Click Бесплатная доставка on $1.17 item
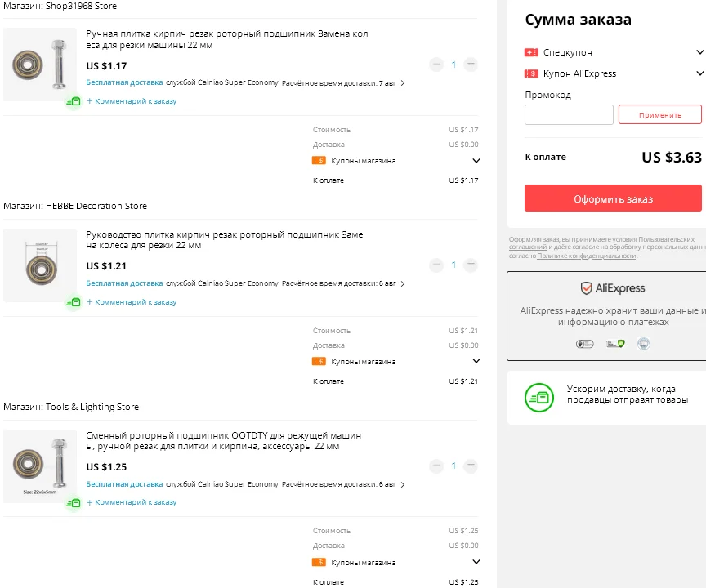Screen dimensions: 706x588 click(124, 82)
